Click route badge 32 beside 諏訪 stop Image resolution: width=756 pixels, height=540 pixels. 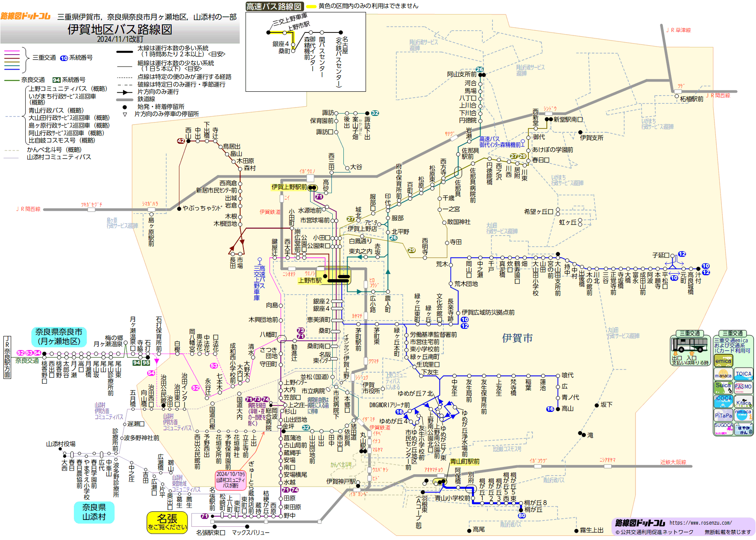375,113
